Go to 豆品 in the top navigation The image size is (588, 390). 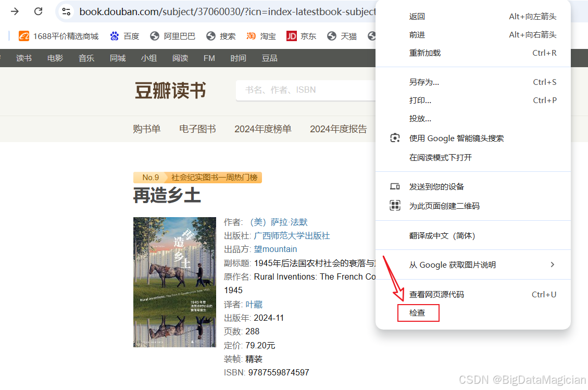[270, 58]
